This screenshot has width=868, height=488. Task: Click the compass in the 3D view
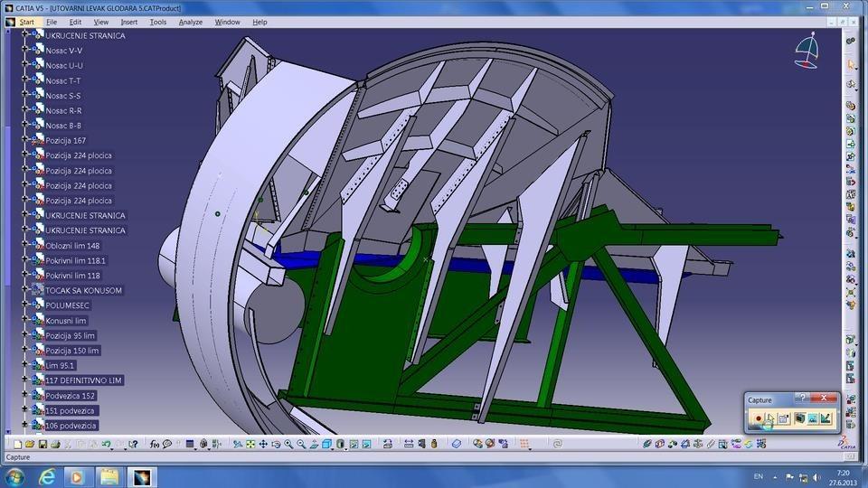pos(807,51)
